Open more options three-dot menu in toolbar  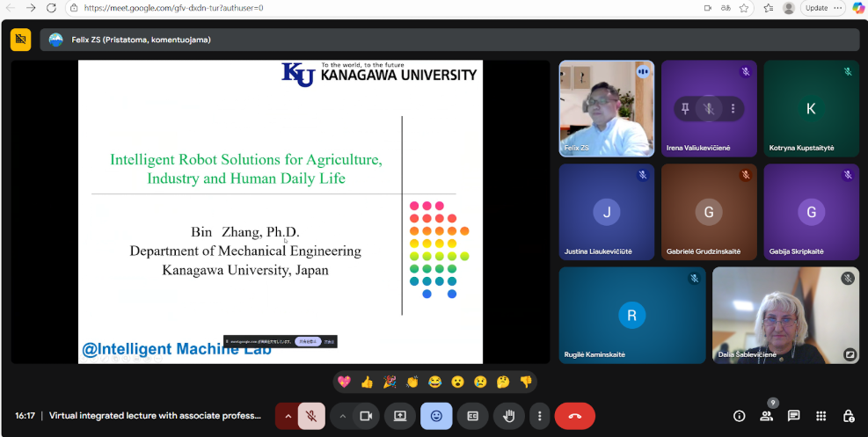540,416
